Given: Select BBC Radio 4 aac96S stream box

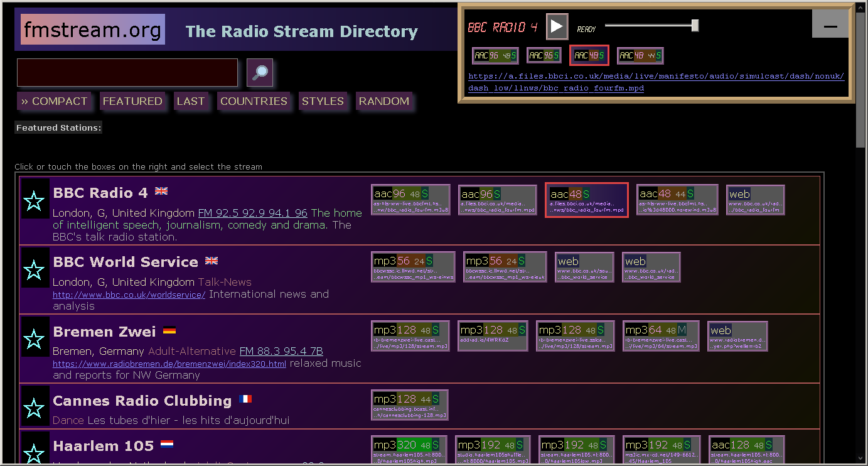Looking at the screenshot, I should (498, 200).
